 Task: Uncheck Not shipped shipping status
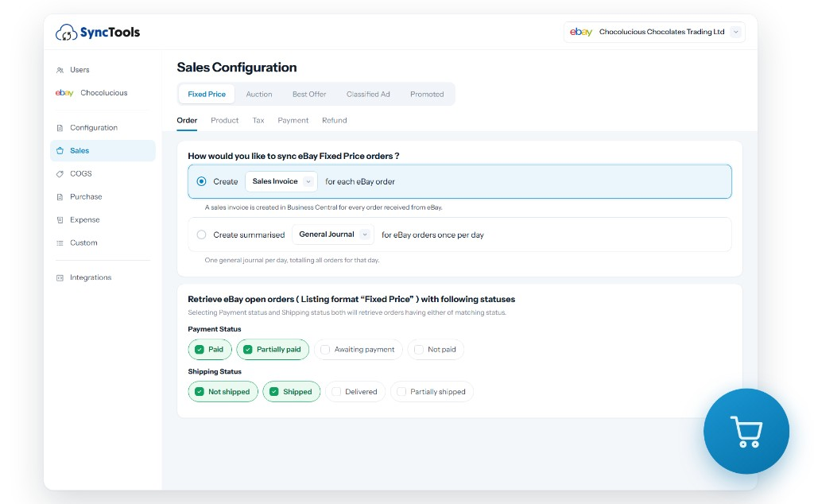coord(200,392)
